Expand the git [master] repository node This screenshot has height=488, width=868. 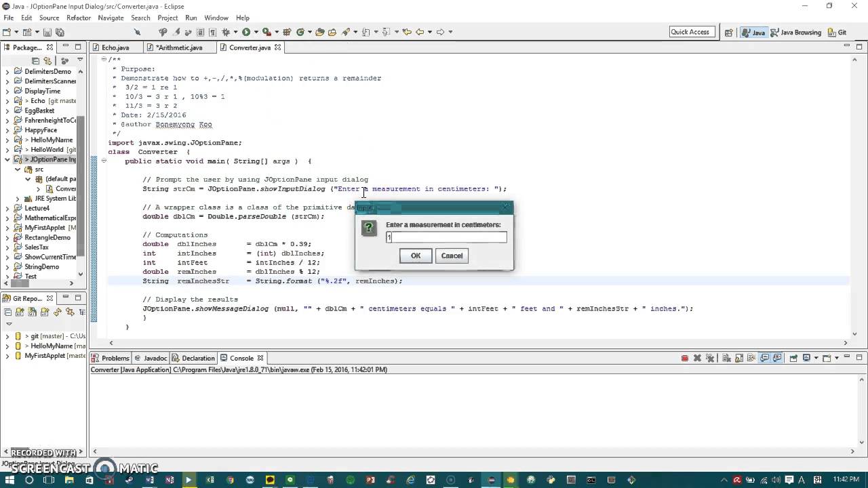click(x=7, y=336)
